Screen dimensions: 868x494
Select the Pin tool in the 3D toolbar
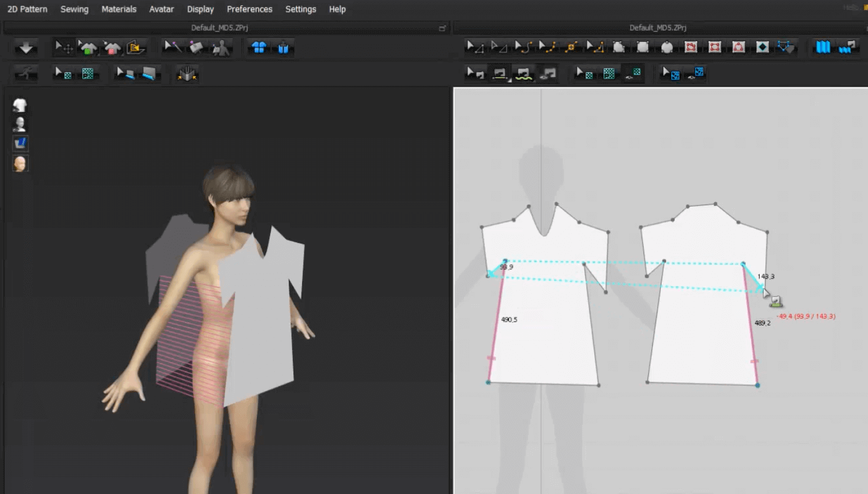pos(172,47)
